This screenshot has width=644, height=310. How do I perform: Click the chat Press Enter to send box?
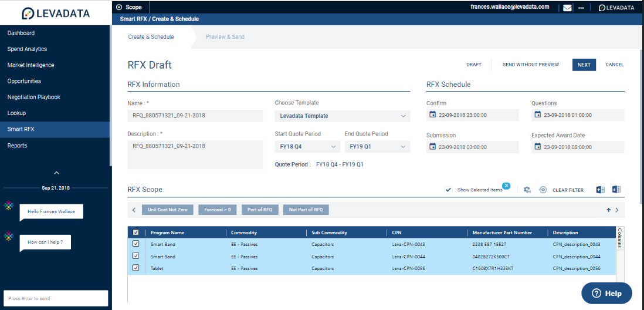[x=56, y=298]
